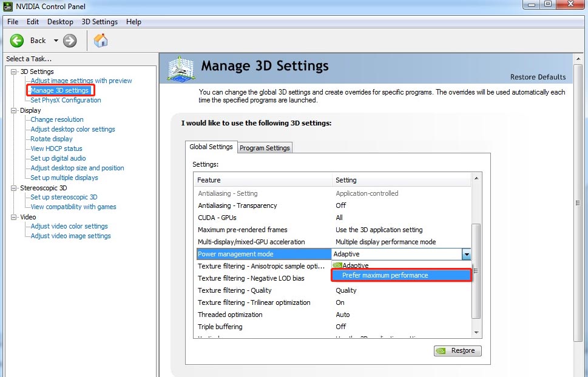Click the Manage 3D Settings building icon

pyautogui.click(x=180, y=68)
